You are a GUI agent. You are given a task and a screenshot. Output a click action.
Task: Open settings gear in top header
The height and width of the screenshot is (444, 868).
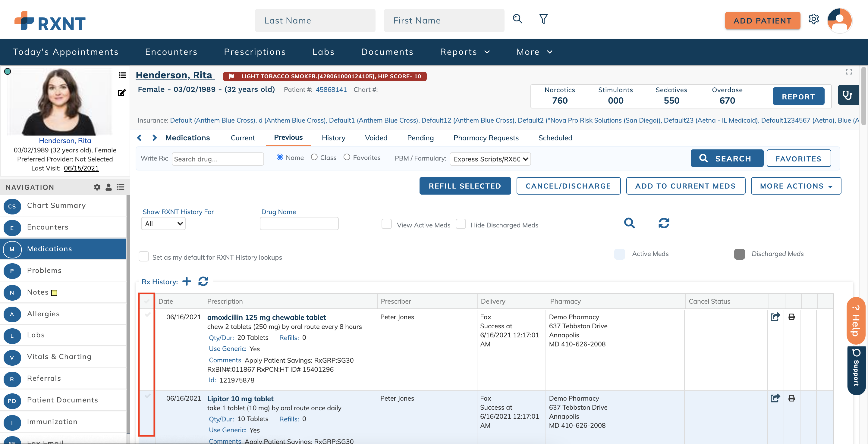tap(813, 19)
